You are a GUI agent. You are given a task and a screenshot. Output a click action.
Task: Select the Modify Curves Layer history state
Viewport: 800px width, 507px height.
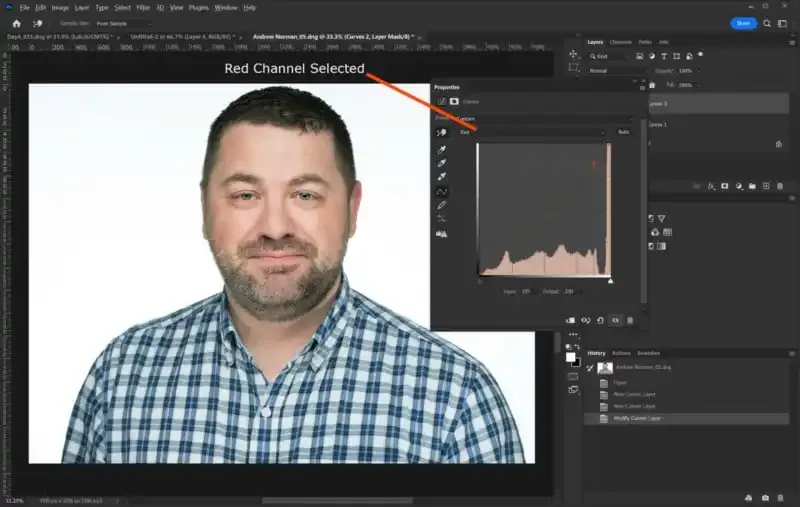pyautogui.click(x=686, y=418)
